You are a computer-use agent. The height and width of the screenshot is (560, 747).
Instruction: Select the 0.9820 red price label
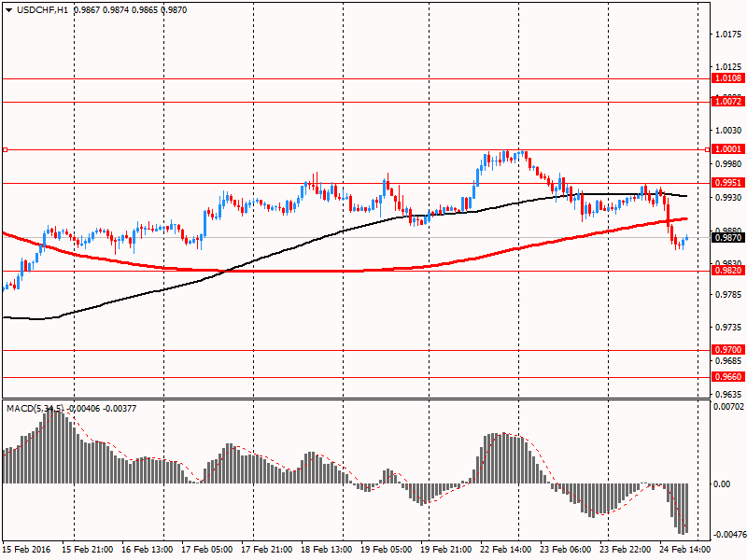point(728,271)
